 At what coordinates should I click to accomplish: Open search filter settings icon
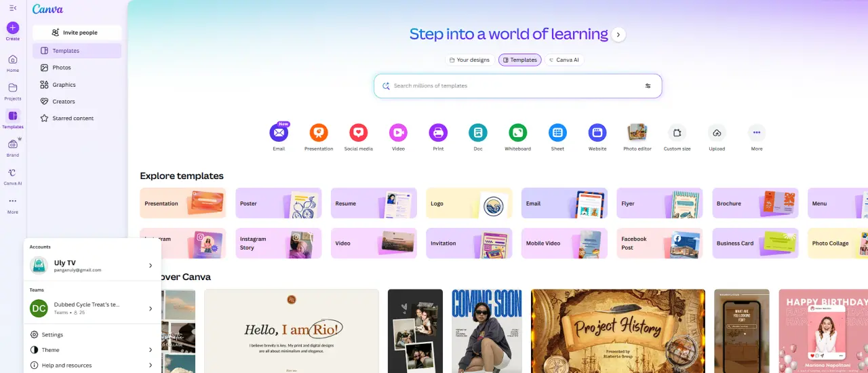click(648, 86)
